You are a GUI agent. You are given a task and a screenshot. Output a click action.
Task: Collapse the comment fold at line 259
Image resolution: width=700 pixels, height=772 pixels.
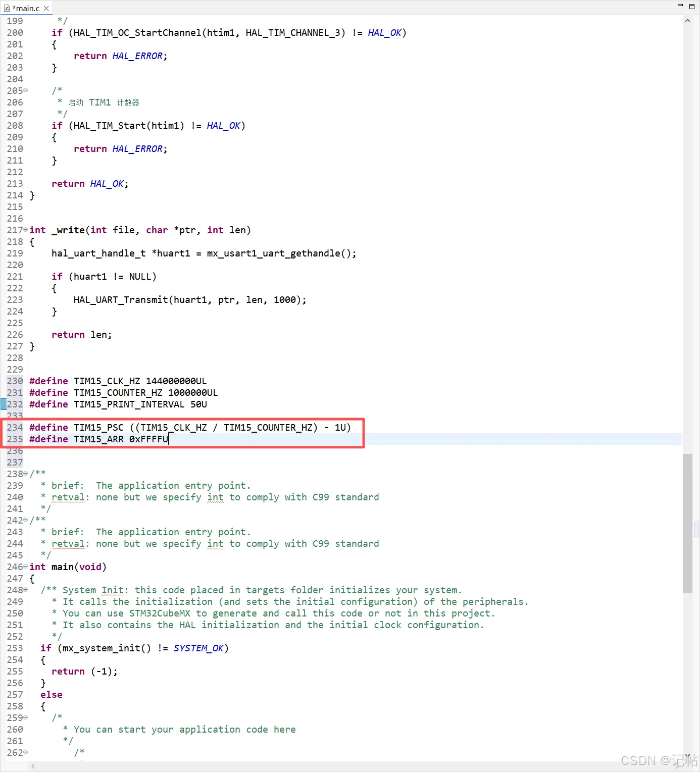point(26,717)
